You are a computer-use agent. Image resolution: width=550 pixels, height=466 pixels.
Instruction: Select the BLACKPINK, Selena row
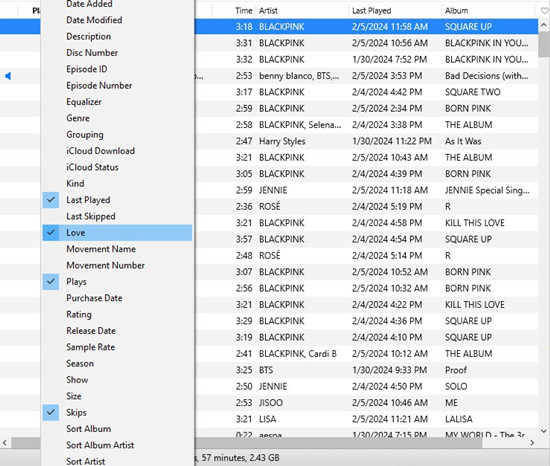[x=366, y=125]
